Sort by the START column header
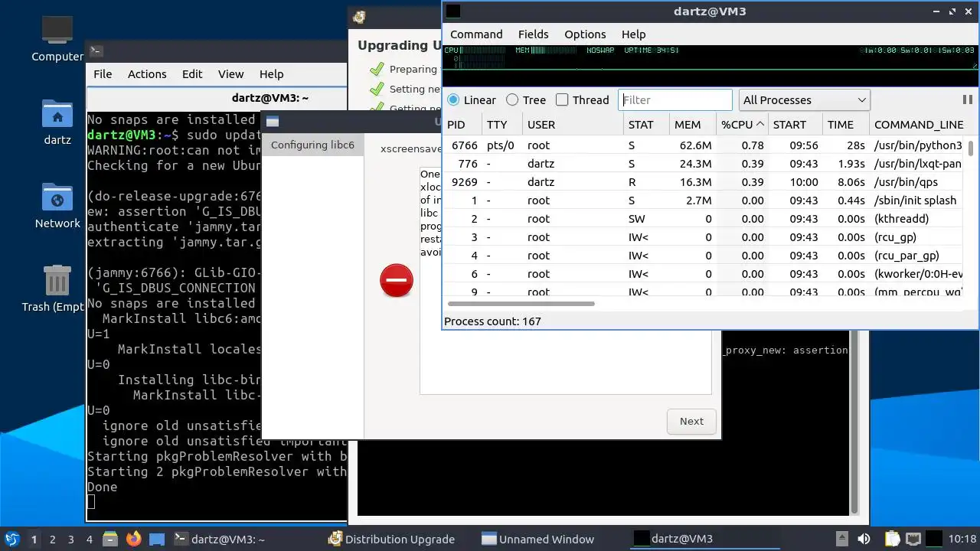The width and height of the screenshot is (980, 551). [x=795, y=125]
